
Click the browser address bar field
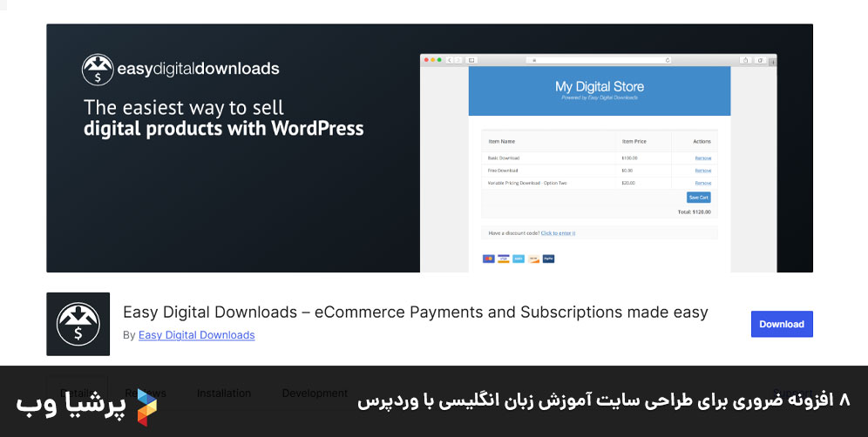[600, 60]
